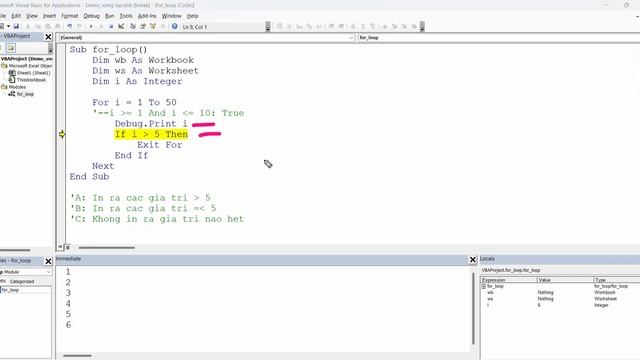The height and width of the screenshot is (360, 640).
Task: Click the 'wb' row in Locals window
Action: 560,293
